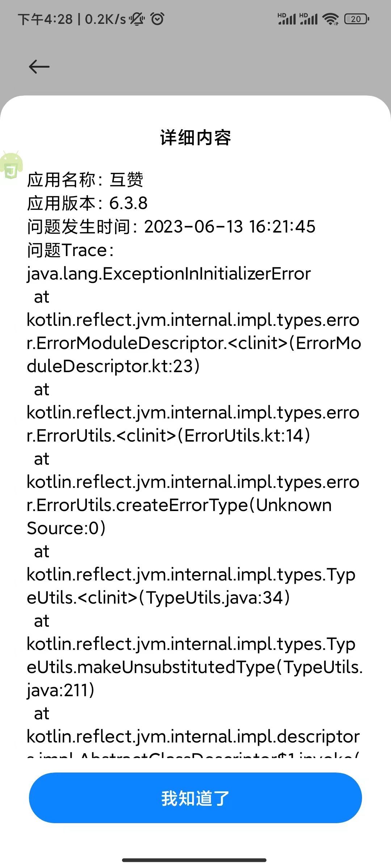
Task: Tap the Wi-Fi signal status icon
Action: point(331,19)
